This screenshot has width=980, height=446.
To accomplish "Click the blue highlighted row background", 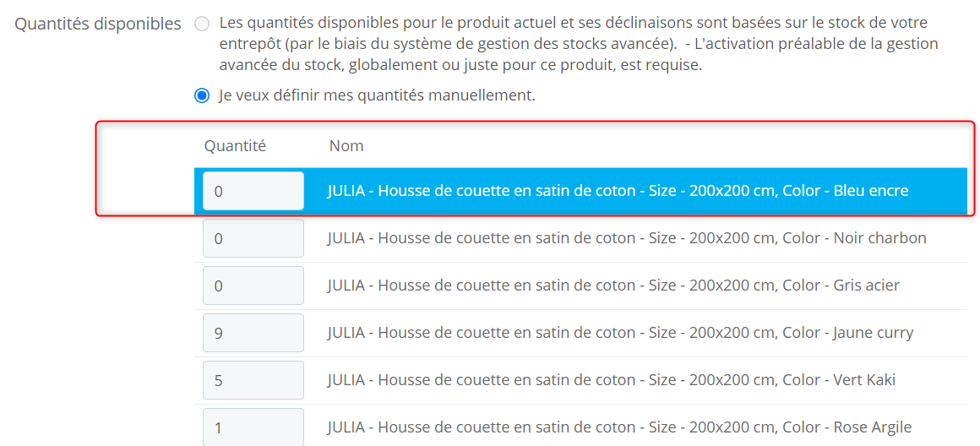I will point(938,191).
